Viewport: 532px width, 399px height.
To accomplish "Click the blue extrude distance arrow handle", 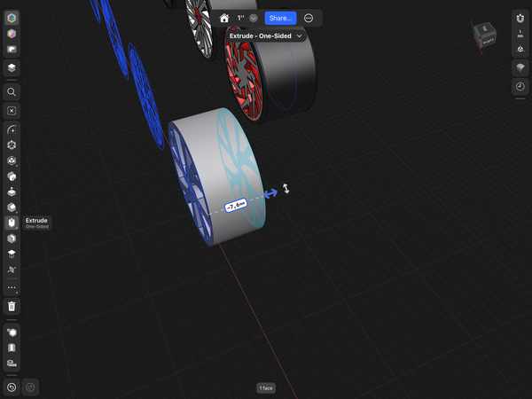I will 270,193.
